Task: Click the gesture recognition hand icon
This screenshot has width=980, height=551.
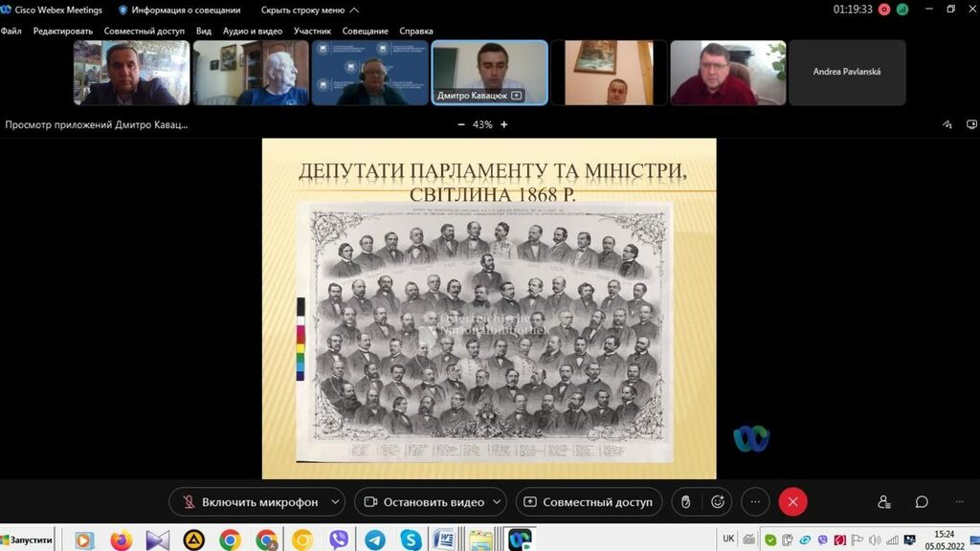Action: pos(685,502)
